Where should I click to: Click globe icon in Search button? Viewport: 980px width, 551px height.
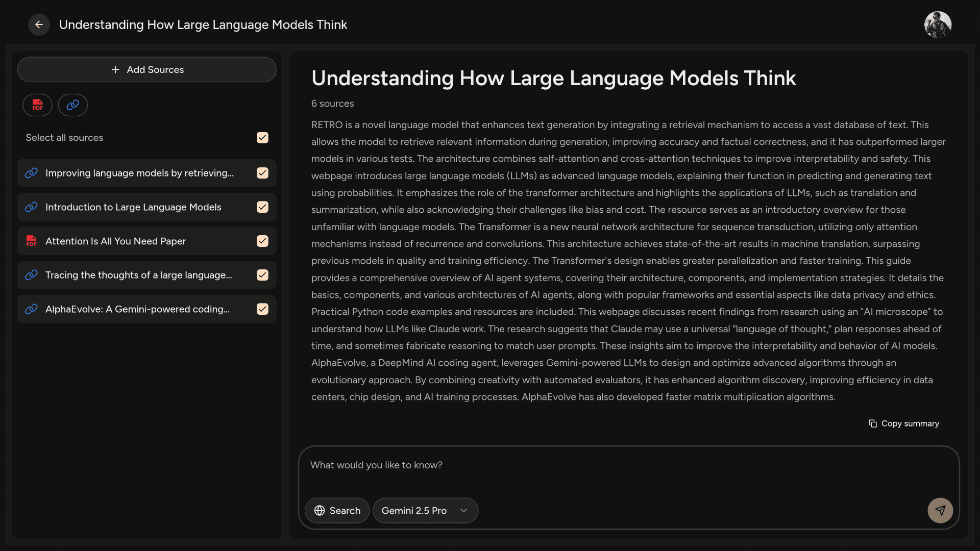pyautogui.click(x=320, y=511)
